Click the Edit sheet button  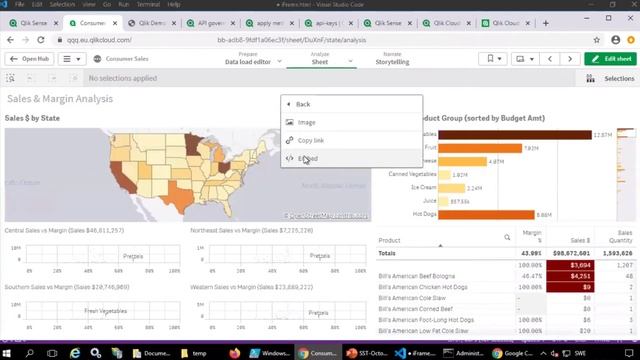(x=610, y=59)
